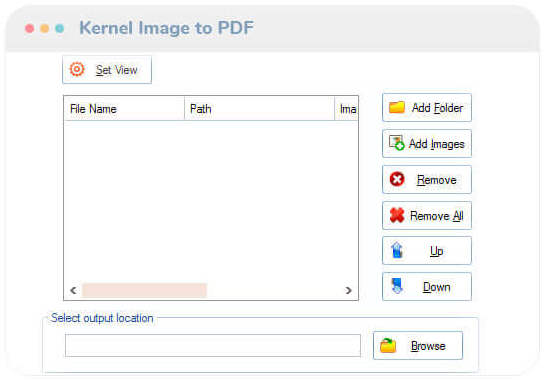
Task: Focus the output location text field
Action: pos(213,346)
